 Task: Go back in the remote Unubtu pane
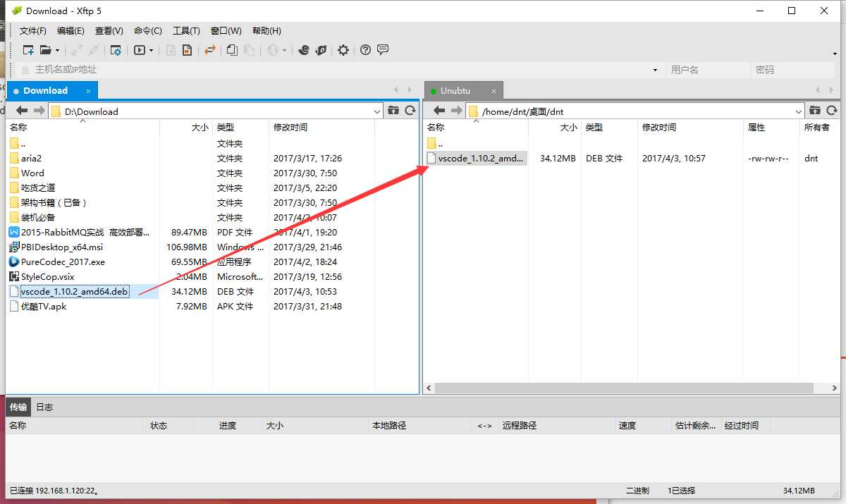(x=439, y=111)
